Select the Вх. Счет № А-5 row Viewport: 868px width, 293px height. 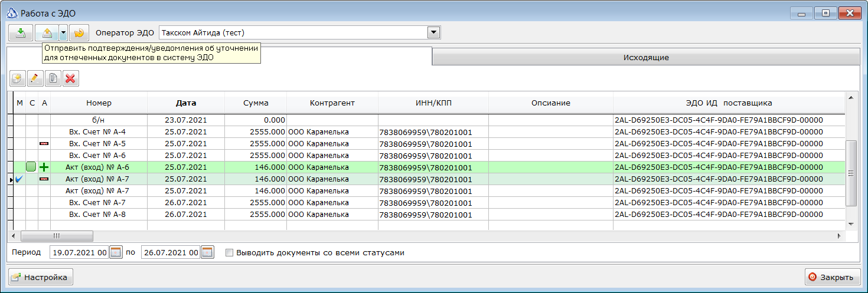pos(428,143)
